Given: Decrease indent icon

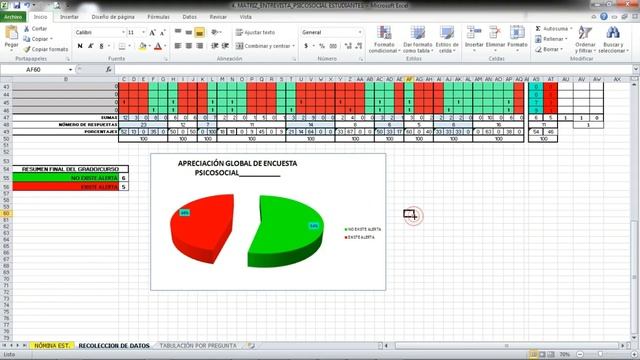Looking at the screenshot, I should pos(214,46).
